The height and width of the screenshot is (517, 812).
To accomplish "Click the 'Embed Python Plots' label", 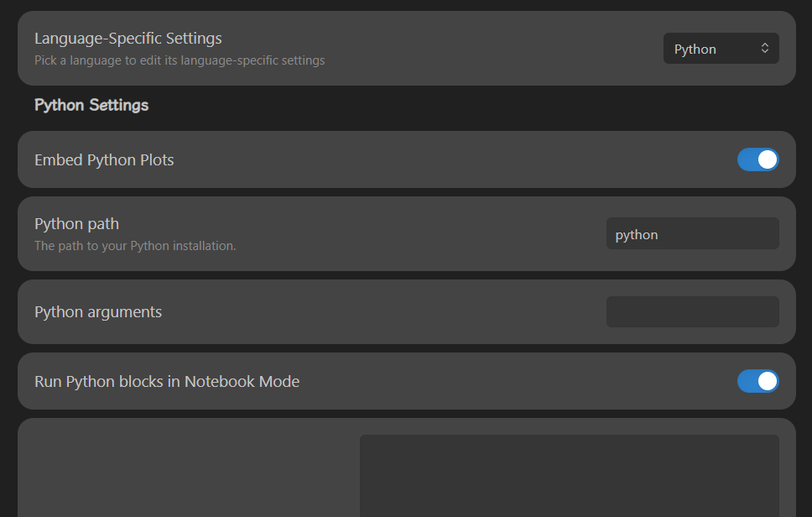I will point(104,160).
